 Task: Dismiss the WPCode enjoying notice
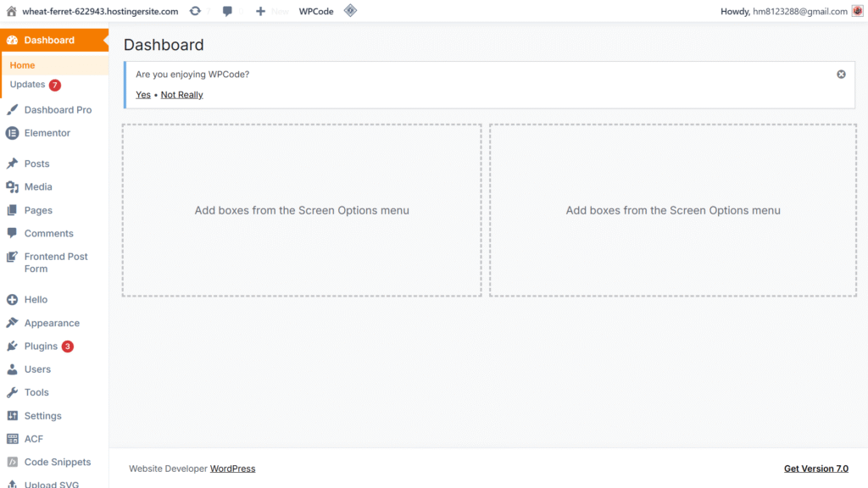(x=841, y=75)
